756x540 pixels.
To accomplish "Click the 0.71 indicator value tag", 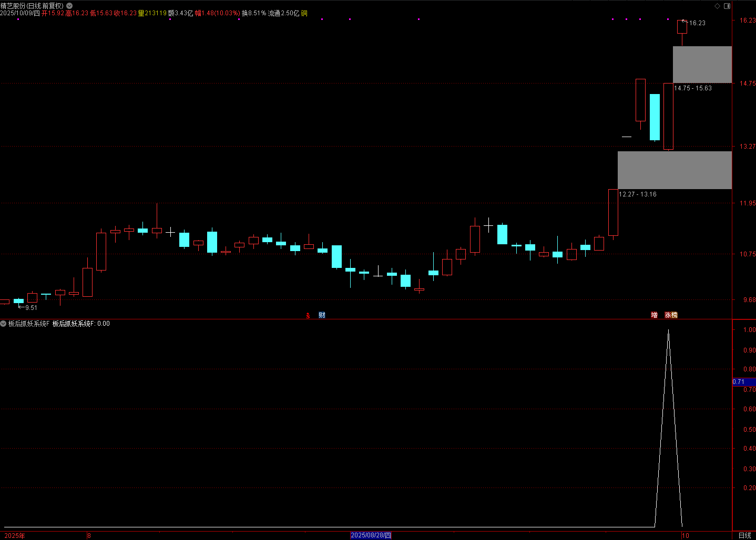I will click(743, 382).
